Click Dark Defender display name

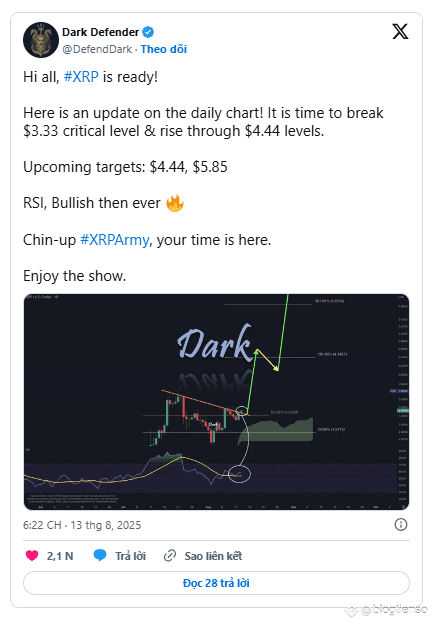click(x=100, y=32)
